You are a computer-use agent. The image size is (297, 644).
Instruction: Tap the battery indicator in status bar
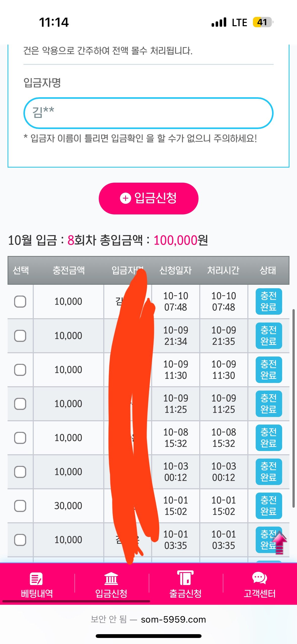pyautogui.click(x=263, y=22)
